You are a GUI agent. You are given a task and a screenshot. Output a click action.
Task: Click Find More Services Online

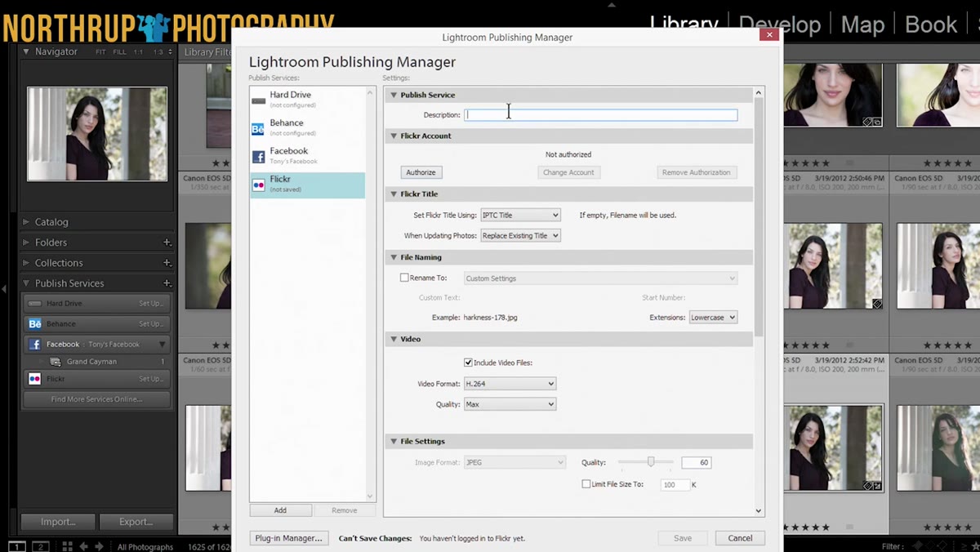click(96, 399)
